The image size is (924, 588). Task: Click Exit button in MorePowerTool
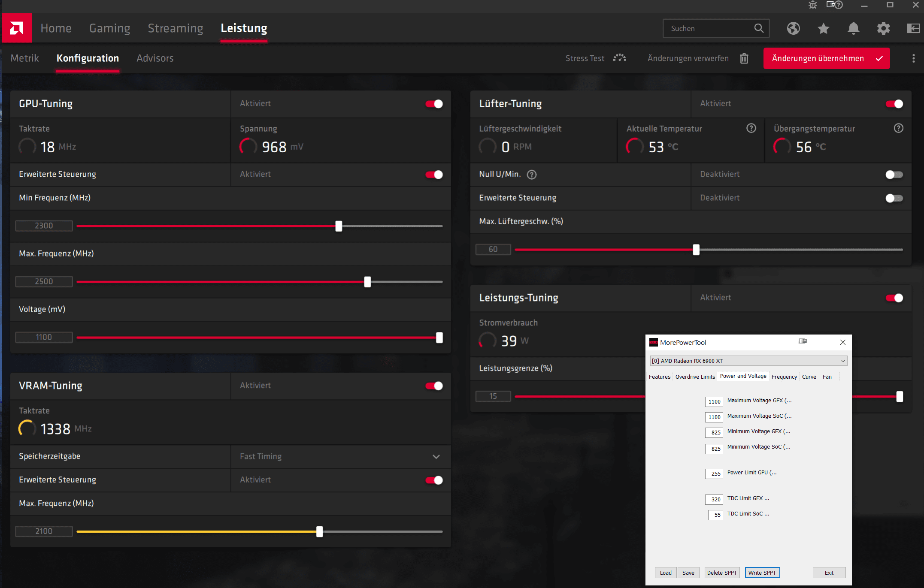tap(829, 573)
